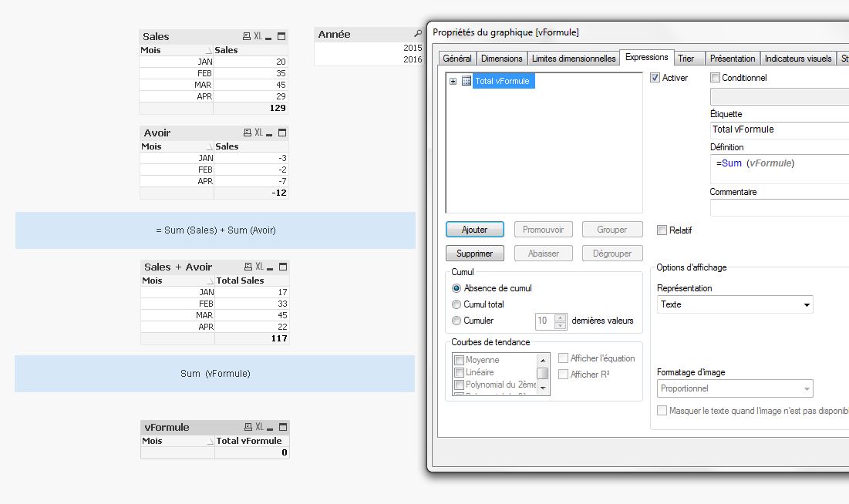This screenshot has height=504, width=849.
Task: Print the vFormule table via its printer icon
Action: click(x=248, y=427)
